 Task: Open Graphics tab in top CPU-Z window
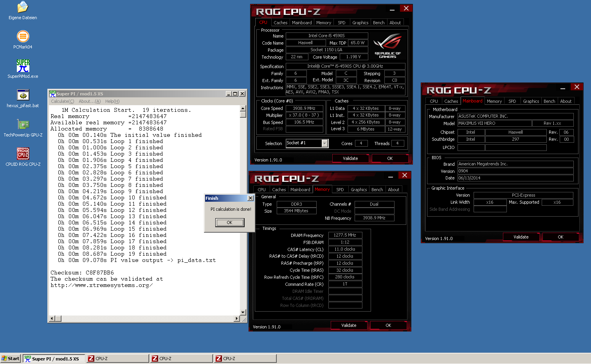point(360,23)
